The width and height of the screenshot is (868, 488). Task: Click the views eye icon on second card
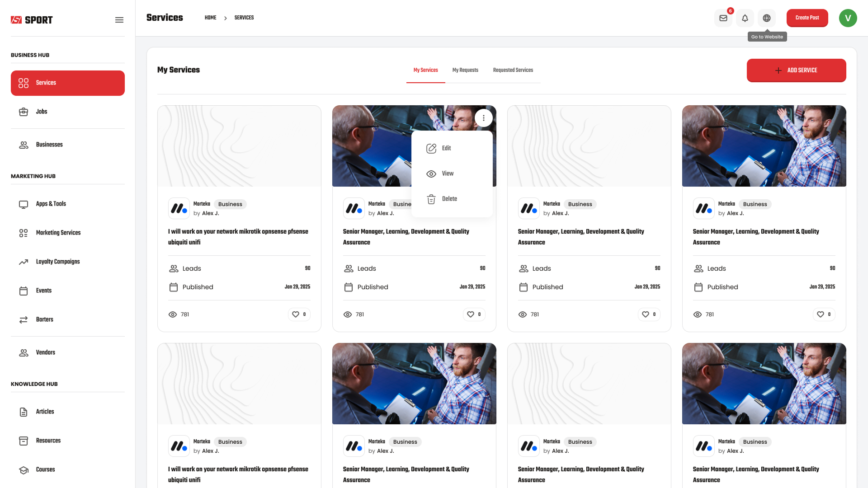tap(348, 314)
